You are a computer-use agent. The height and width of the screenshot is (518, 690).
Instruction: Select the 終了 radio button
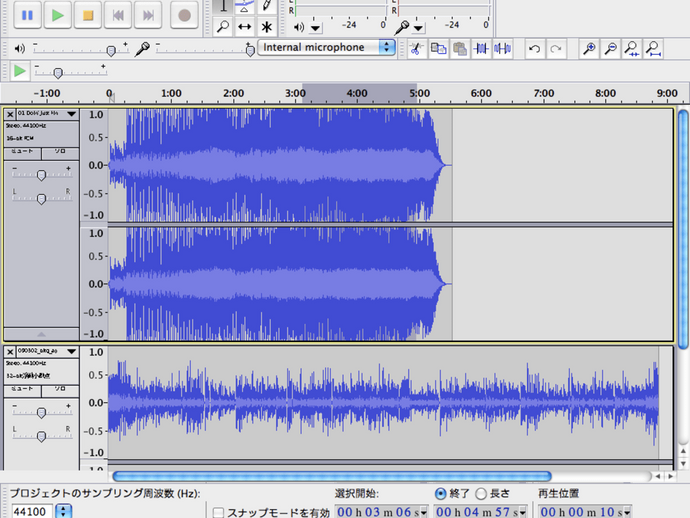[440, 493]
